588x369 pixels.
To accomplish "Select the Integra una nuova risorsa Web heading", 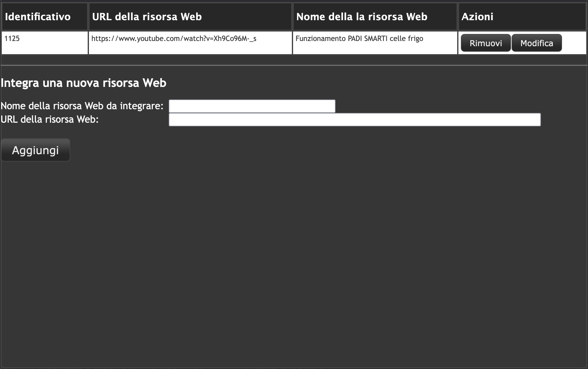I will 83,83.
